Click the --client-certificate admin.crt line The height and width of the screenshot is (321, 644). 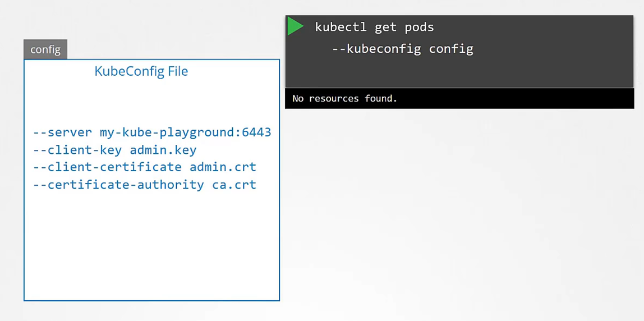pyautogui.click(x=145, y=167)
